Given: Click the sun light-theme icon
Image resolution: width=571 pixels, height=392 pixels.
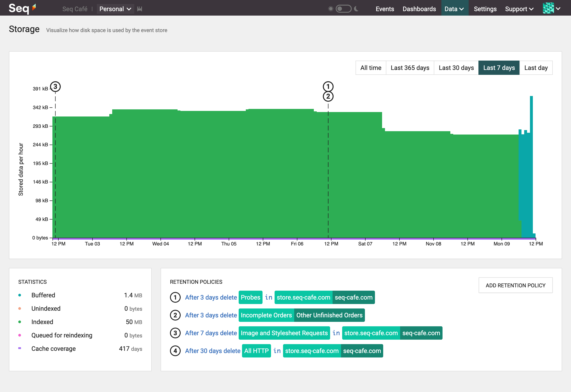Looking at the screenshot, I should pos(331,9).
